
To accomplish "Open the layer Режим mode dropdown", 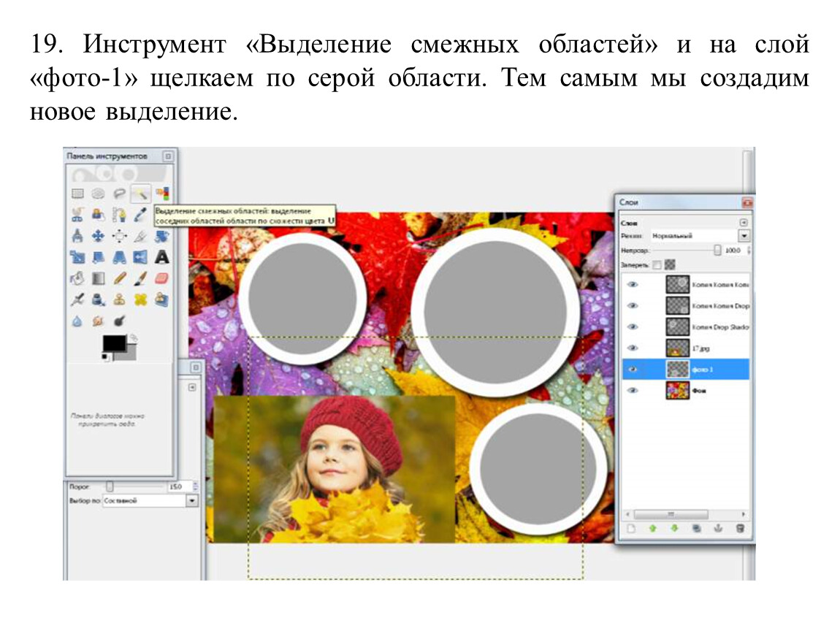I will click(700, 236).
